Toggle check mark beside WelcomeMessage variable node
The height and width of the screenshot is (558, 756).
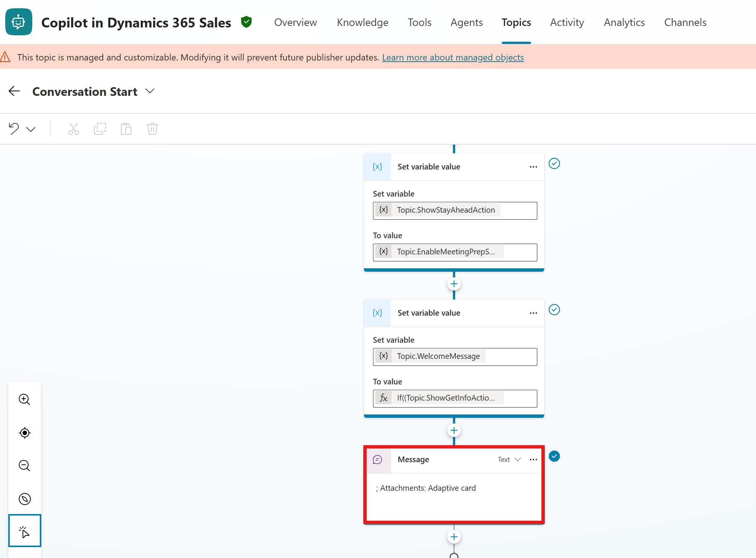(554, 310)
